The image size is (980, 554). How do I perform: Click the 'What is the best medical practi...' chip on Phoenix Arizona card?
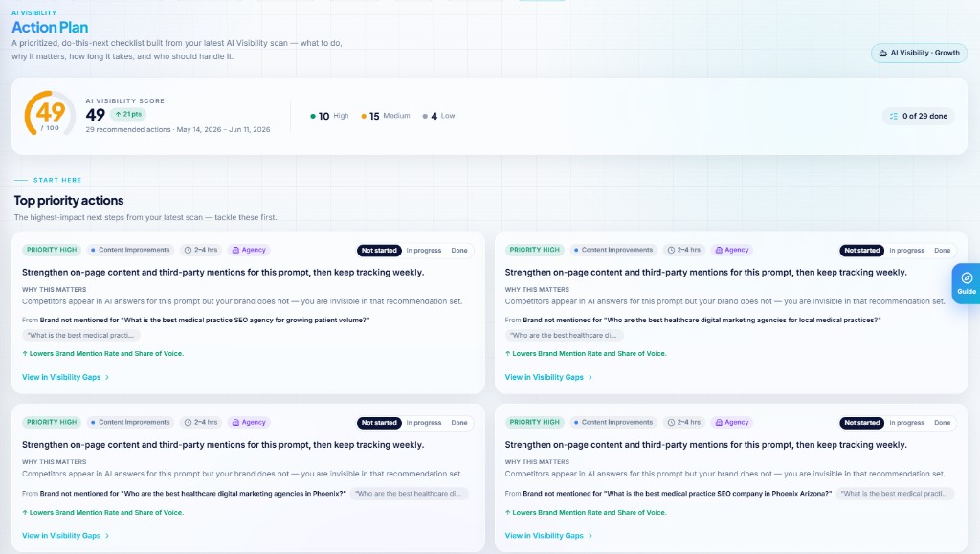[x=895, y=494]
